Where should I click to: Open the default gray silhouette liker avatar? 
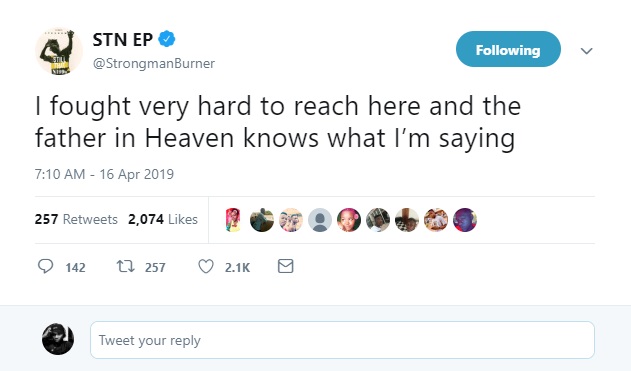(x=320, y=220)
